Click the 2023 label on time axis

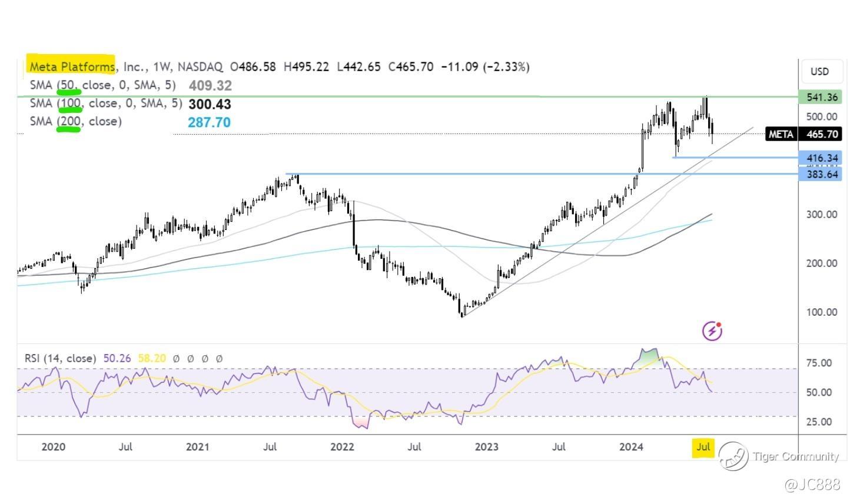(x=487, y=446)
